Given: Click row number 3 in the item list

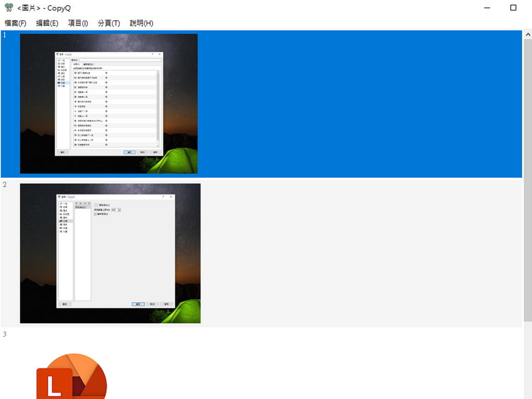Looking at the screenshot, I should click(5, 334).
